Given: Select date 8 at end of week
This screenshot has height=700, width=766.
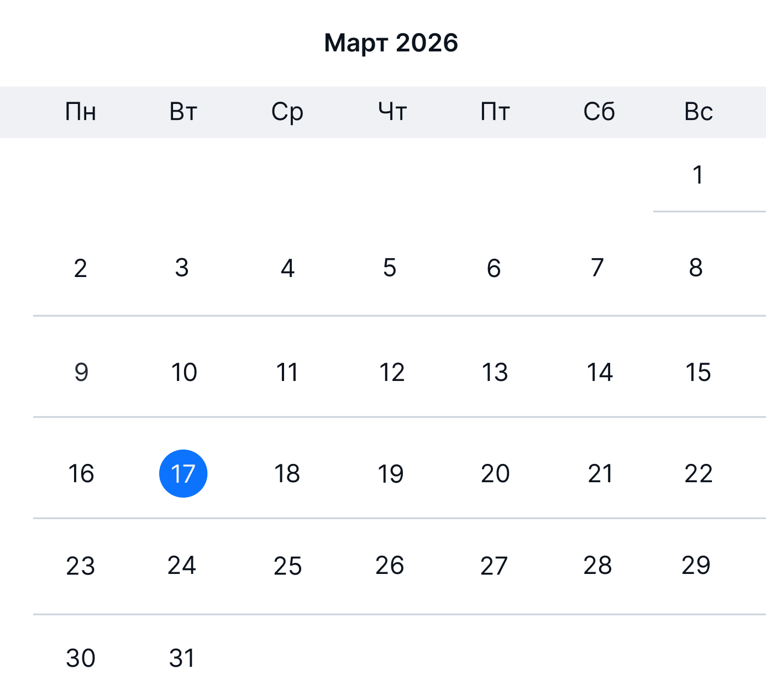Looking at the screenshot, I should [696, 269].
